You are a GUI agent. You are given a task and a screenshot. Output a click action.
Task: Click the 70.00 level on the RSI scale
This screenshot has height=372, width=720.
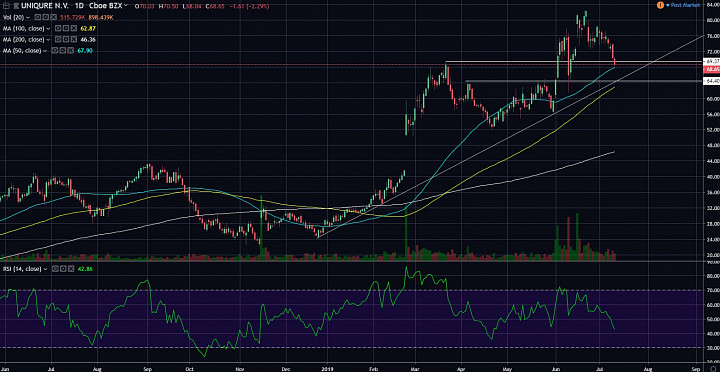point(712,290)
